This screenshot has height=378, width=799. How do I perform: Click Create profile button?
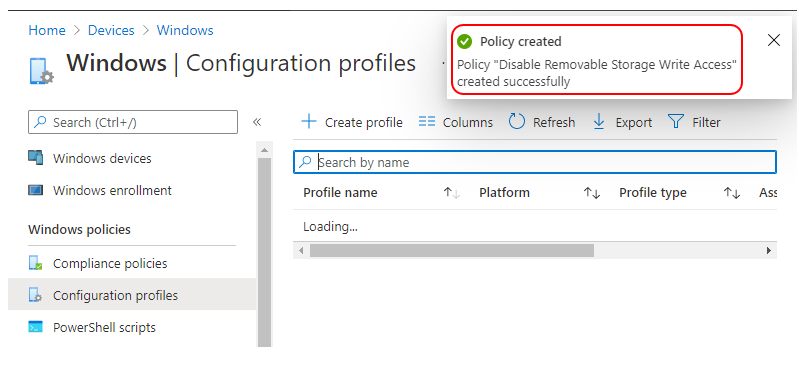tap(352, 122)
